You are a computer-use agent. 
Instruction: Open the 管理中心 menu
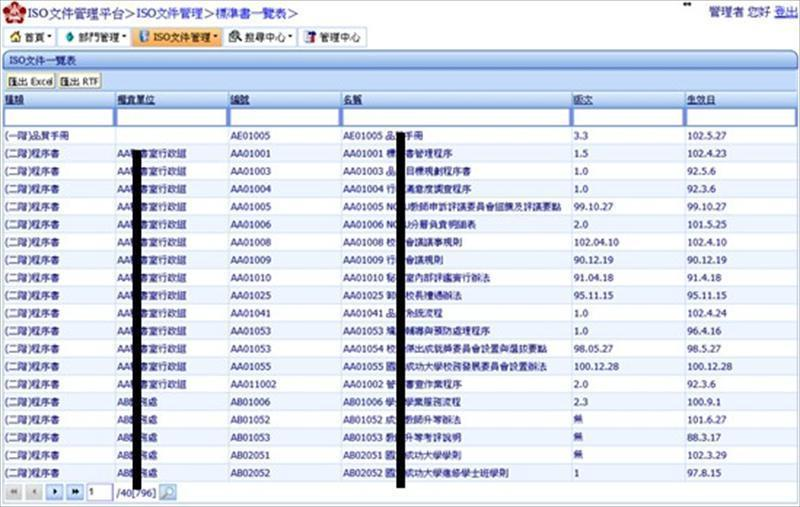click(332, 37)
